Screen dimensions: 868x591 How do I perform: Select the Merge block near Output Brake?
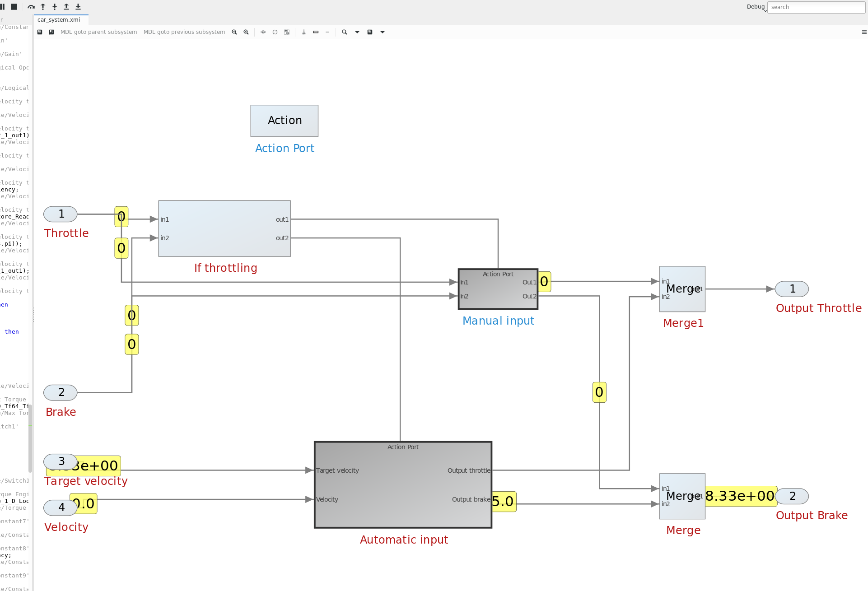[x=682, y=496]
